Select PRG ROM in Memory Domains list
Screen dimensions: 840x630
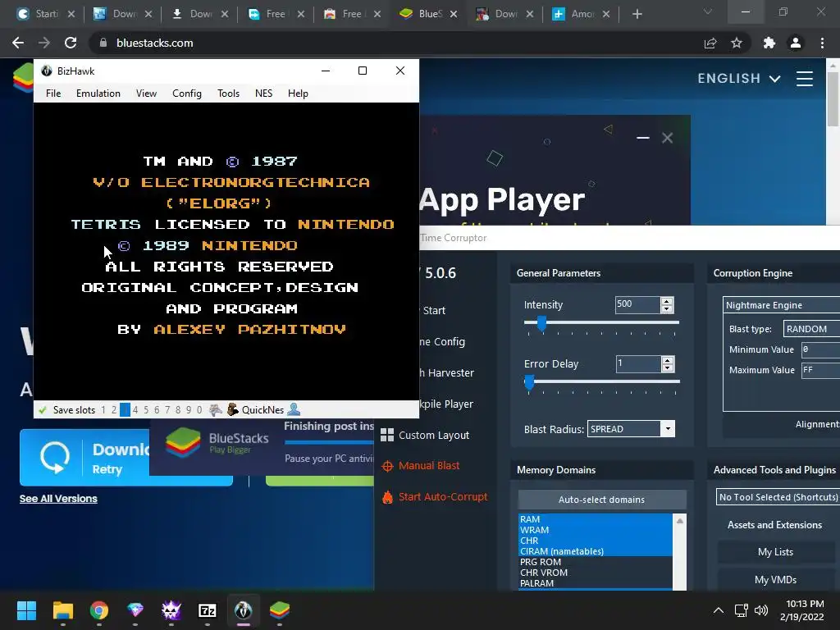coord(595,562)
